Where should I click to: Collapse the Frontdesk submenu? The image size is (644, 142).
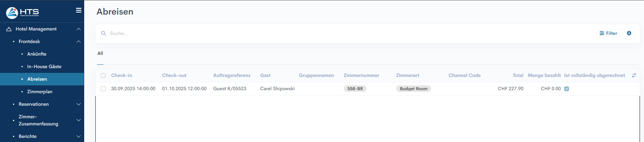point(78,42)
